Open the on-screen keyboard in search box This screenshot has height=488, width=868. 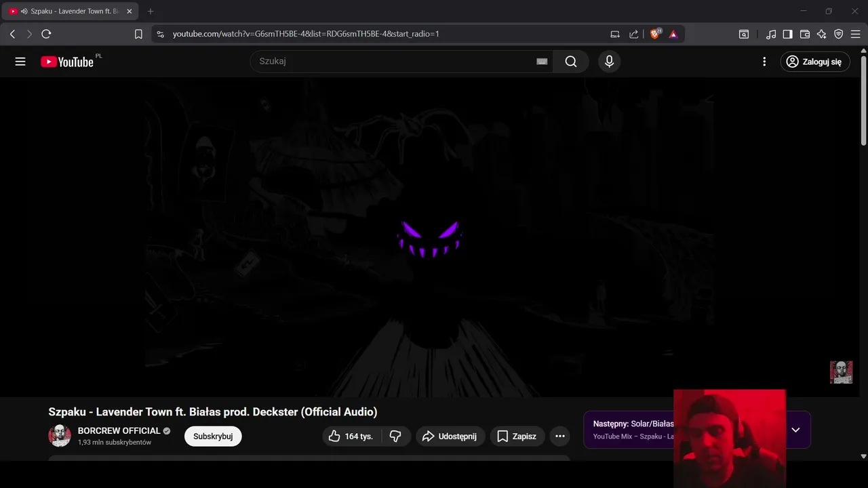[542, 62]
